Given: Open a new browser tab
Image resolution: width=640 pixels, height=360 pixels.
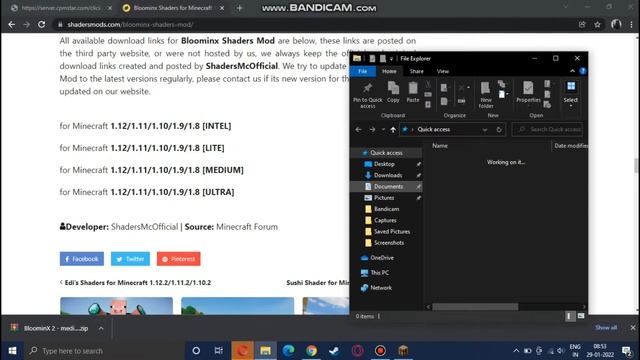Looking at the screenshot, I should pos(240,8).
